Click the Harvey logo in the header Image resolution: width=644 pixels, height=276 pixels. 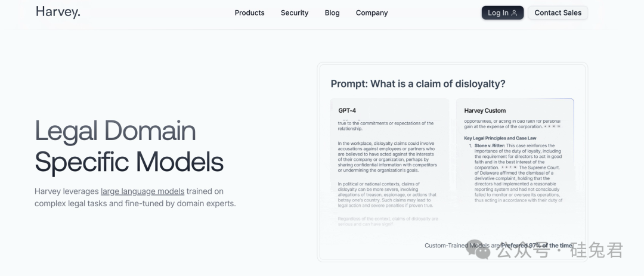coord(58,11)
